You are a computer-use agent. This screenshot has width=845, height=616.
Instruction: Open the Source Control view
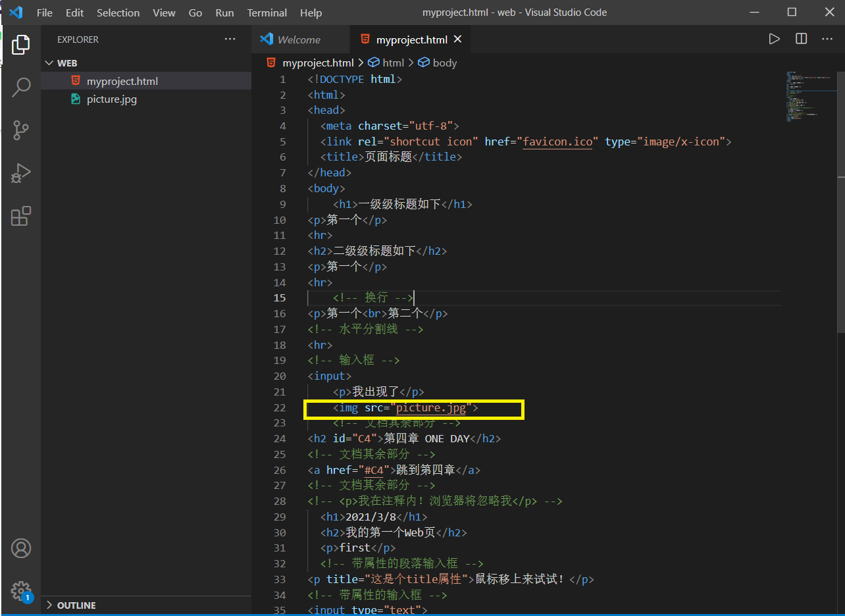click(x=21, y=130)
